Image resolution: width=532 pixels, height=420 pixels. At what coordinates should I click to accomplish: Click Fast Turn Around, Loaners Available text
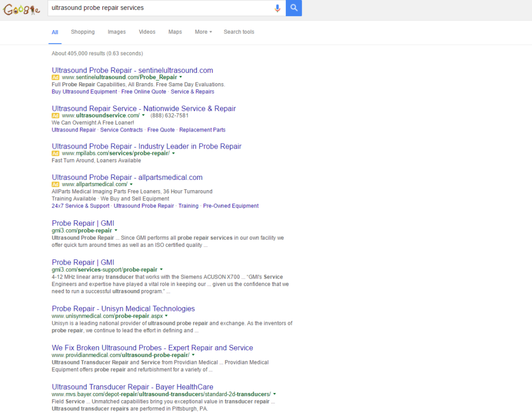pyautogui.click(x=96, y=161)
